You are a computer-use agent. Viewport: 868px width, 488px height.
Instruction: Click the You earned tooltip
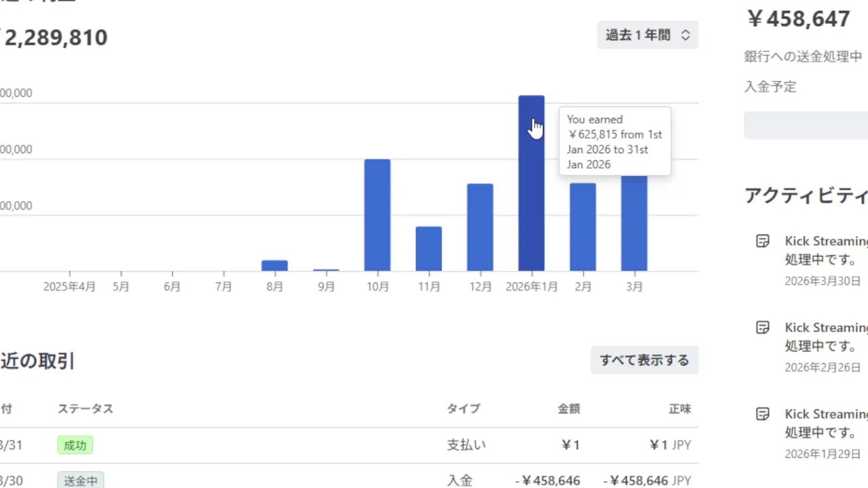615,142
